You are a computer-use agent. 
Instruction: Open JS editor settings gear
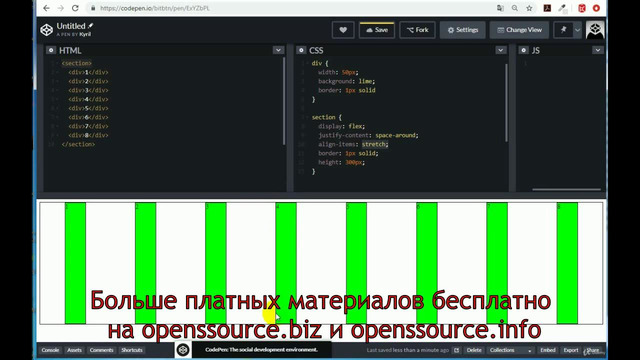[523, 50]
